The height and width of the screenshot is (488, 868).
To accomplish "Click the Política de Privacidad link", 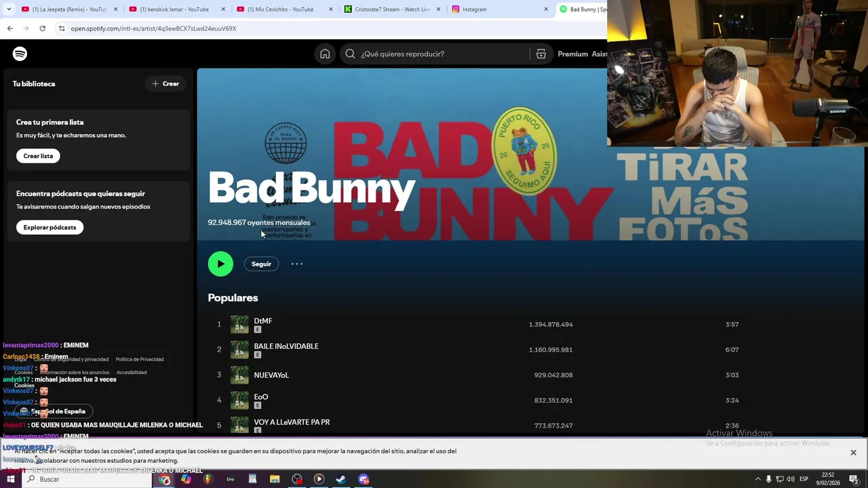I will (140, 359).
